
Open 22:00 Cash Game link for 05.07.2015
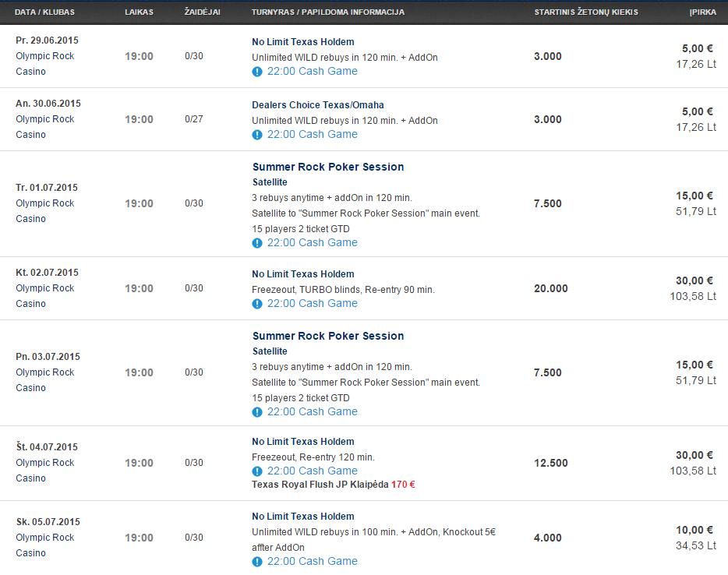click(x=312, y=561)
